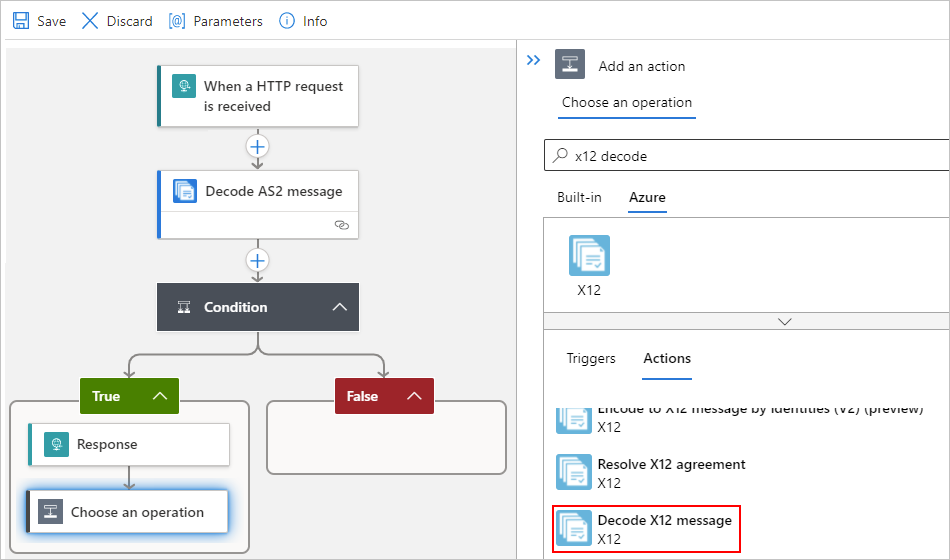Select the X12 connector icon

click(x=589, y=256)
